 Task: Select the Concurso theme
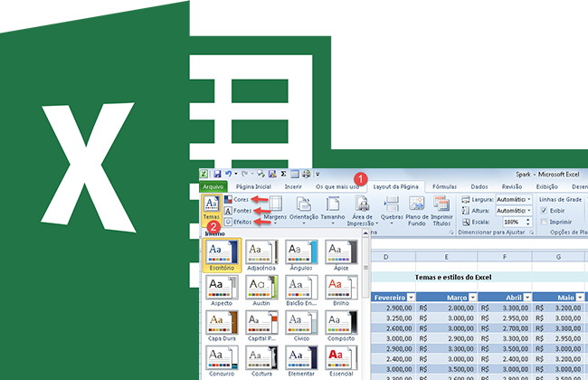222,361
